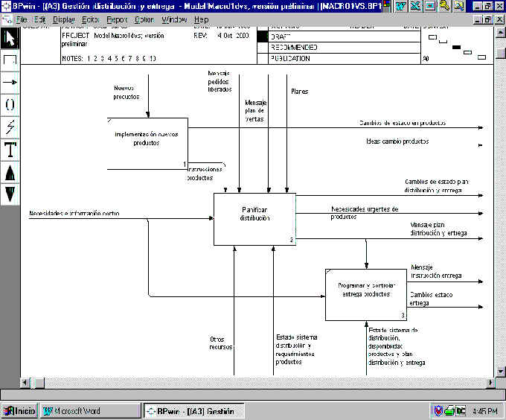Click 'Cambios de estado en productos' label
The image size is (506, 420).
(403, 123)
